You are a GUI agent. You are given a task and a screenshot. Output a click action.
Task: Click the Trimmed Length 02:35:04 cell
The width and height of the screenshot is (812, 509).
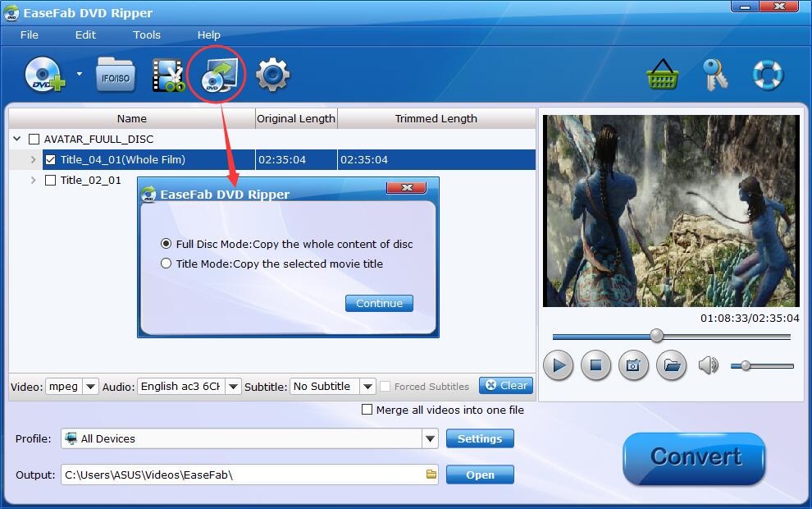tap(436, 159)
